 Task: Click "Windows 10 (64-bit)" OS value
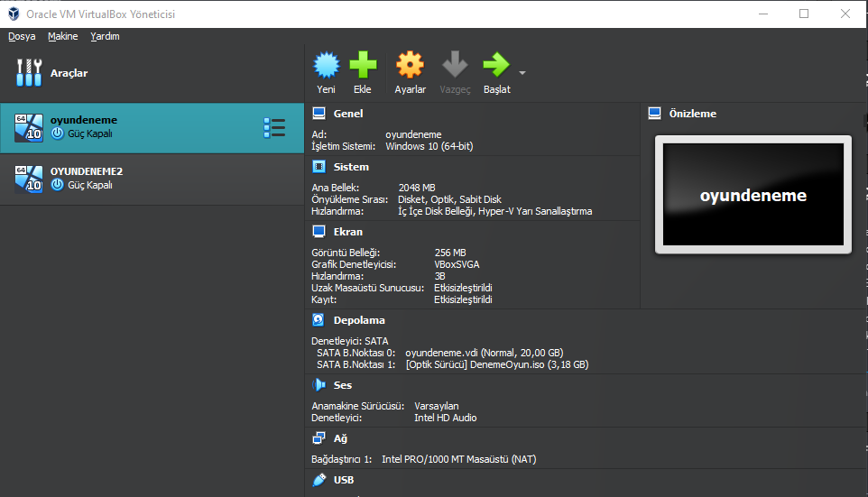[x=429, y=146]
